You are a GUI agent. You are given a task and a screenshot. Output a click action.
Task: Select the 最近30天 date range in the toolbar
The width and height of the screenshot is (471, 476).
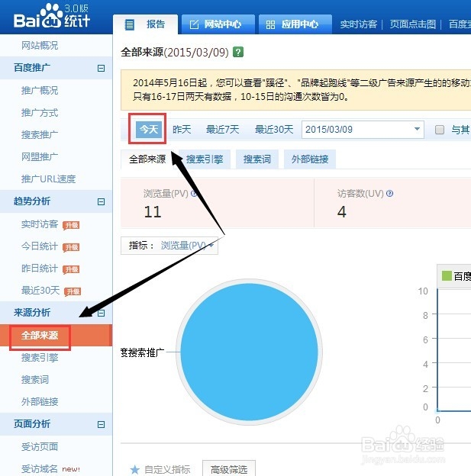point(274,130)
